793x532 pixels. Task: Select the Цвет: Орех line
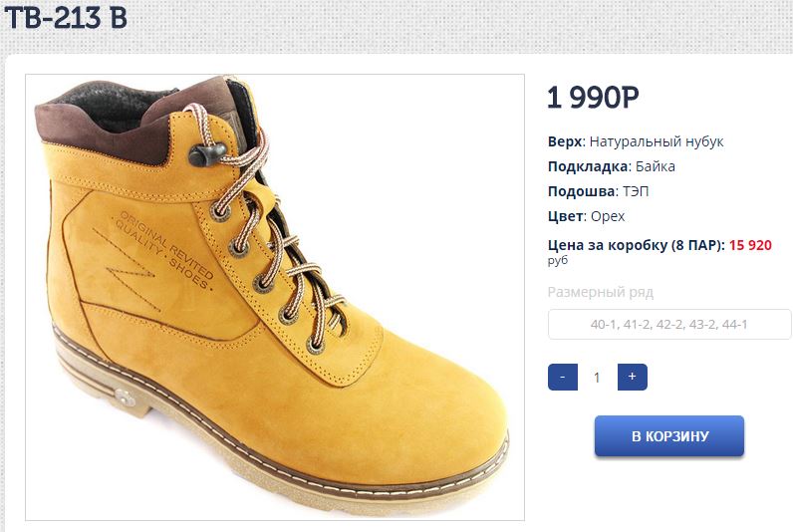(x=586, y=216)
